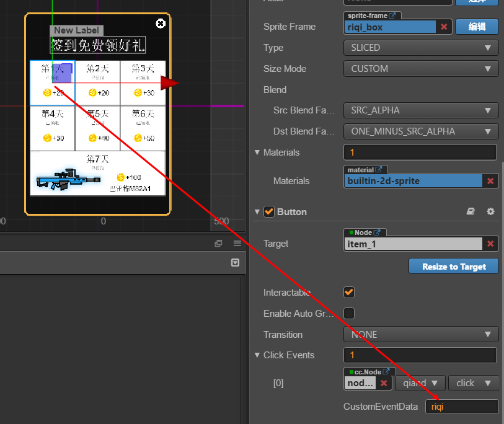Toggle the Interactable checkbox
This screenshot has height=424, width=504.
(x=349, y=292)
